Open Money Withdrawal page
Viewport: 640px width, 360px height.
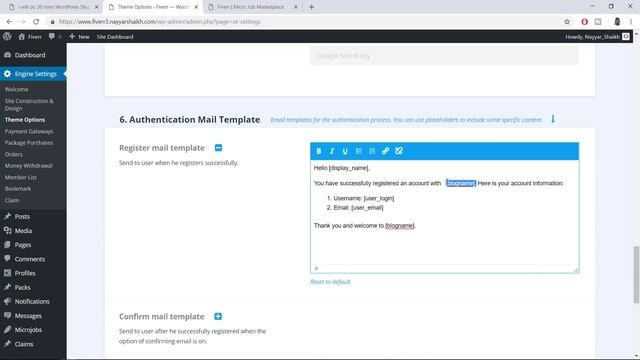tap(29, 166)
